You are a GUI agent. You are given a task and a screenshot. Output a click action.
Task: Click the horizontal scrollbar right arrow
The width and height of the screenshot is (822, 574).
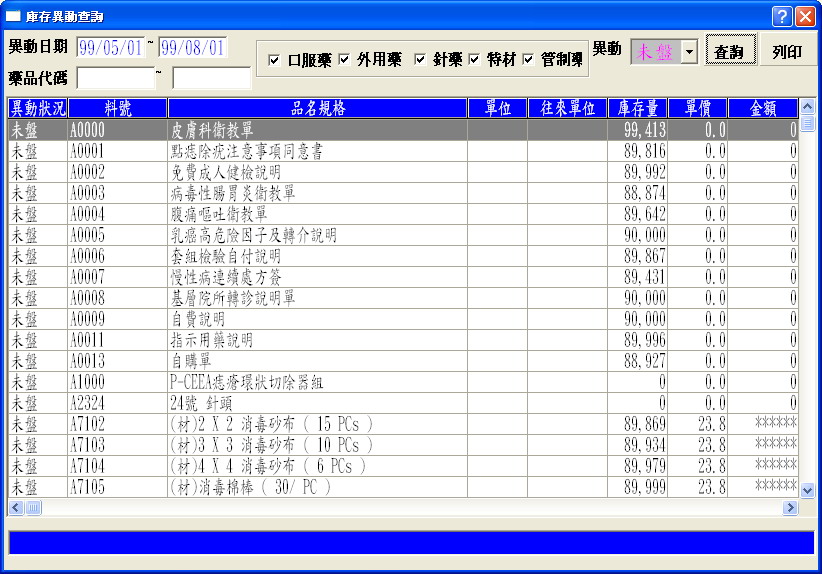click(791, 508)
